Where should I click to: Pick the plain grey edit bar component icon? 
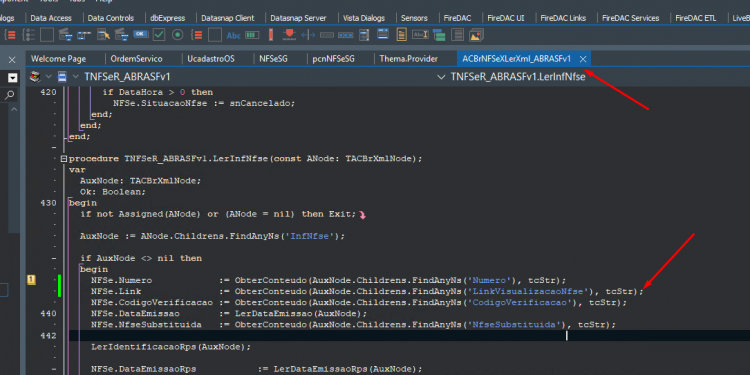point(327,35)
